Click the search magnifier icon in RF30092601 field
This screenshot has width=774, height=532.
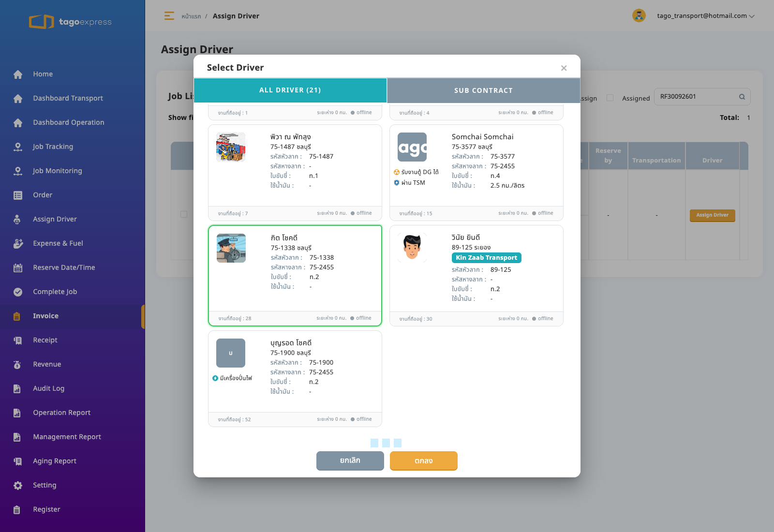pyautogui.click(x=742, y=97)
